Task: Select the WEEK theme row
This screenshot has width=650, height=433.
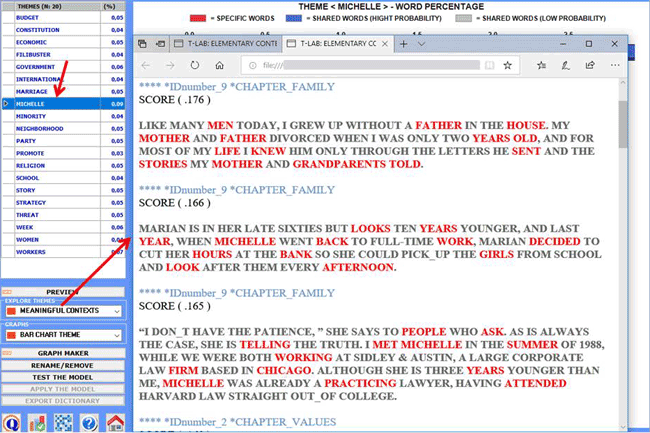Action: [x=63, y=227]
